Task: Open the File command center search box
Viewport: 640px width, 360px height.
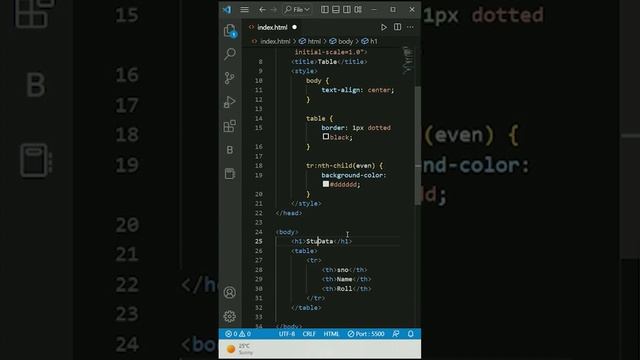Action: click(x=297, y=9)
